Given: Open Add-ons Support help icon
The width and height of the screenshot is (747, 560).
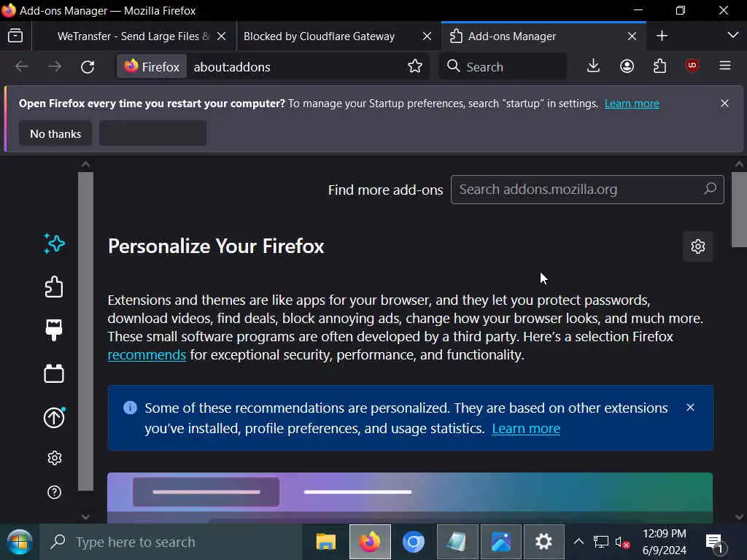Looking at the screenshot, I should pos(54,492).
